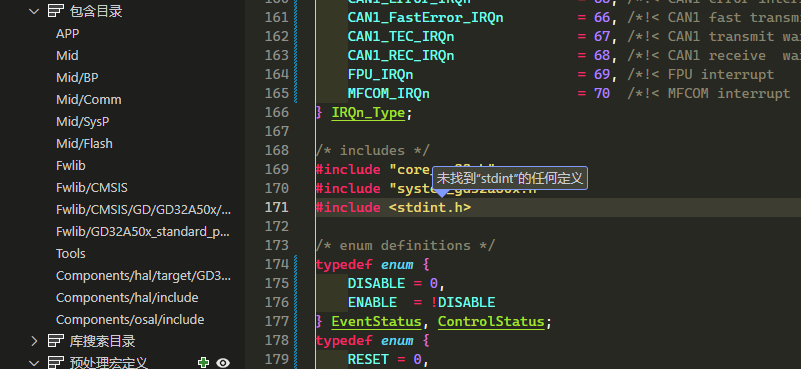
Task: Click the green plus icon beside 预处理宏定义
Action: 203,363
